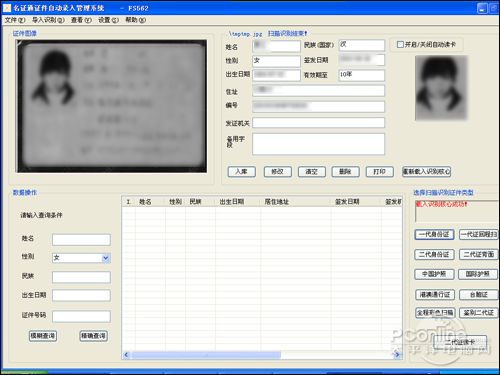Click the 签发日期 result field
The image size is (500, 375).
point(362,60)
